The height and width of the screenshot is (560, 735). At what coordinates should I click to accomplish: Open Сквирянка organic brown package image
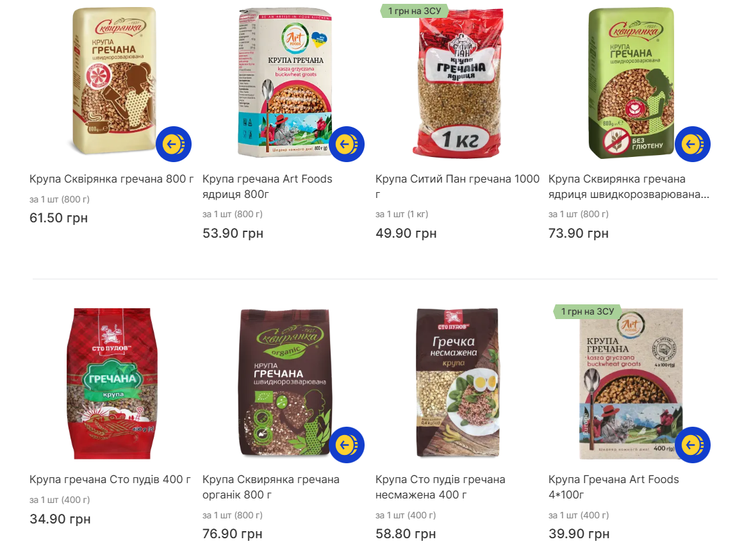tap(285, 383)
